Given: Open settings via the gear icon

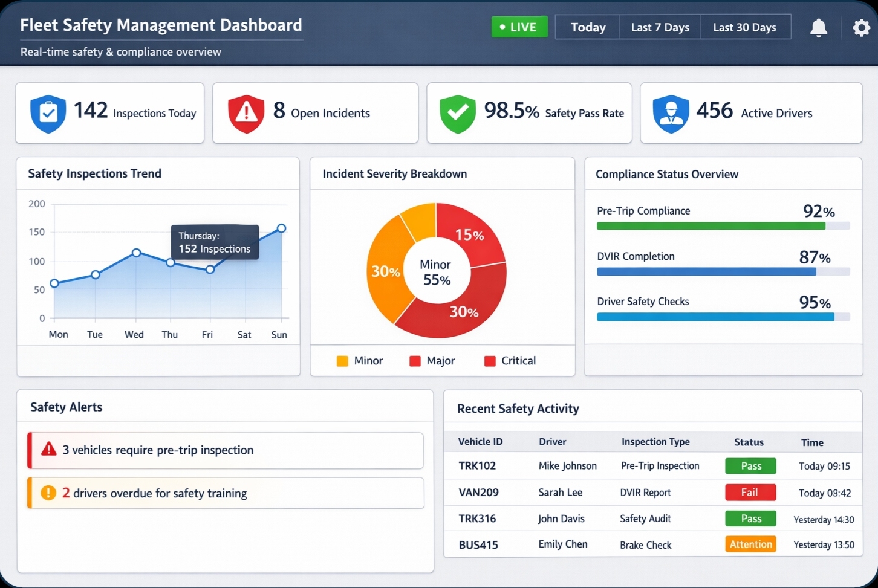Looking at the screenshot, I should (x=861, y=28).
